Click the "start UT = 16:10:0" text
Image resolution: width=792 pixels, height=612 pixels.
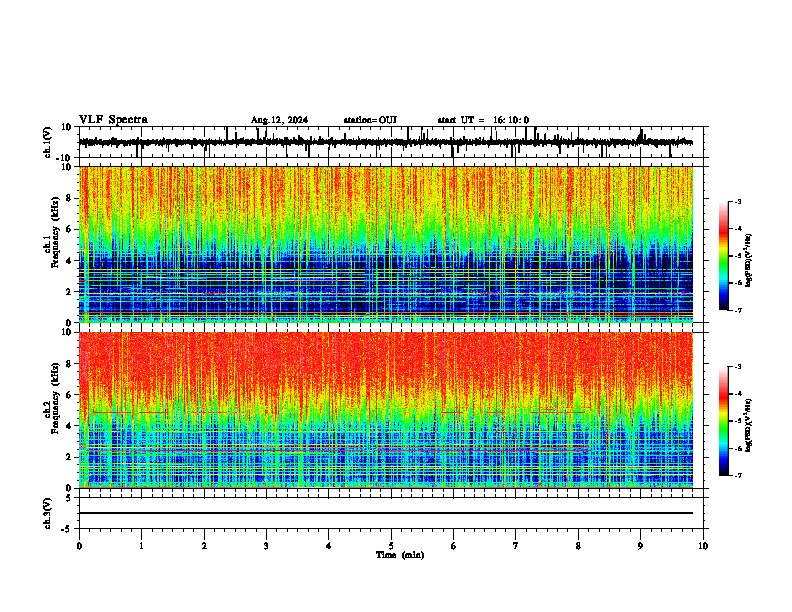(483, 120)
